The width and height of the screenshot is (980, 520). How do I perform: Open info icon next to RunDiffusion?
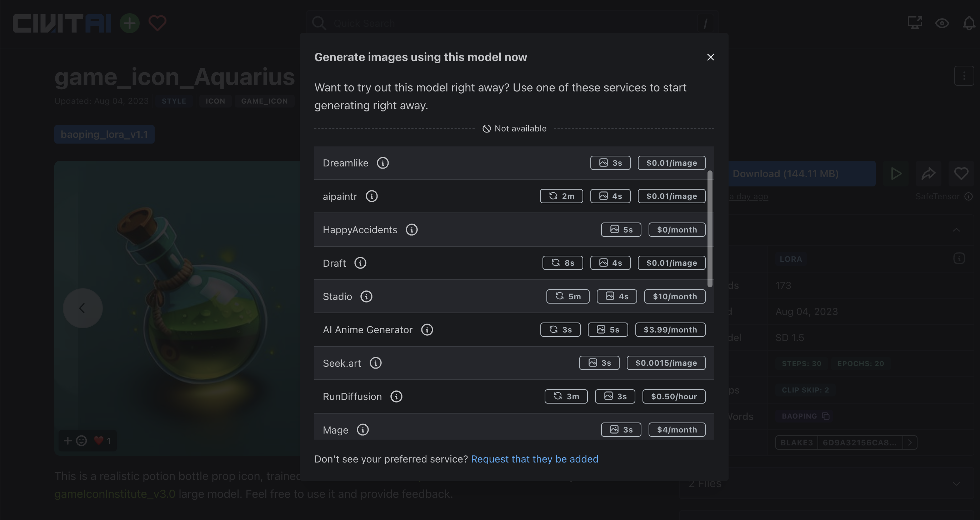tap(396, 396)
